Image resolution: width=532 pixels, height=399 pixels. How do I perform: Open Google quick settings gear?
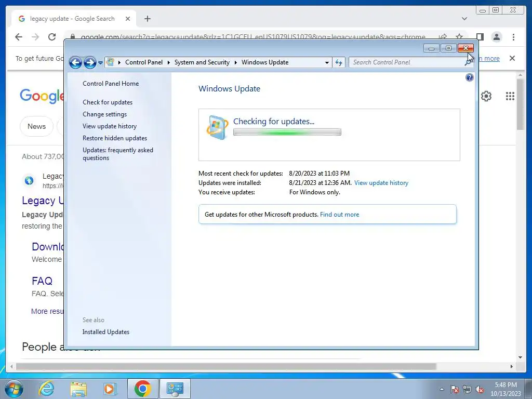[486, 96]
